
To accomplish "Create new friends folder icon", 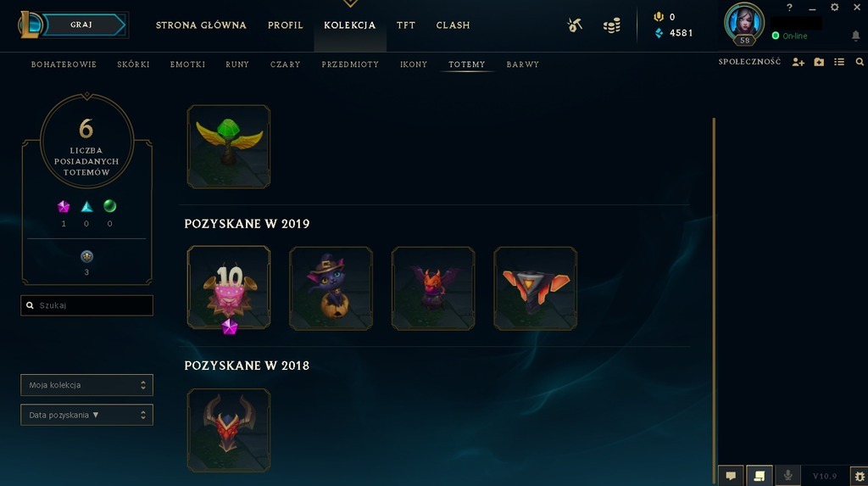I will coord(819,62).
